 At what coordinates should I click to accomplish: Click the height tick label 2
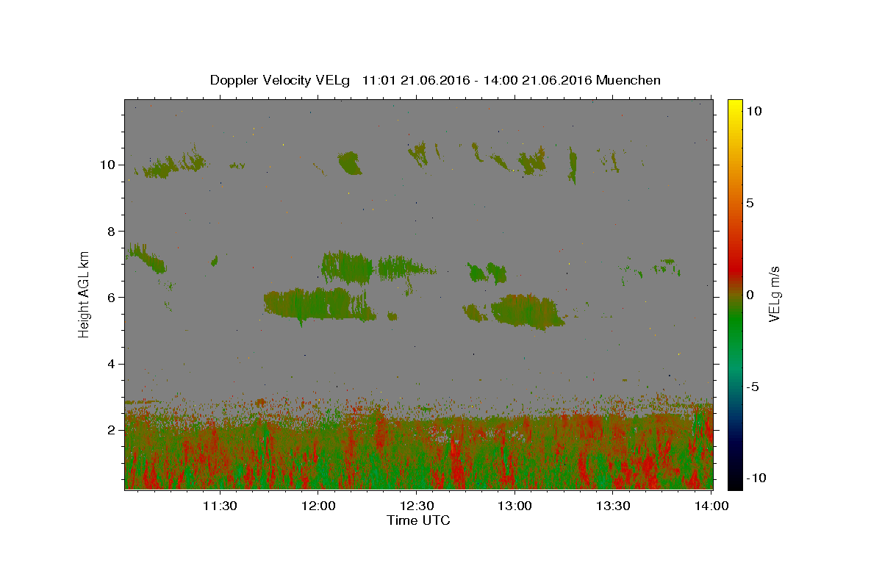[x=112, y=430]
